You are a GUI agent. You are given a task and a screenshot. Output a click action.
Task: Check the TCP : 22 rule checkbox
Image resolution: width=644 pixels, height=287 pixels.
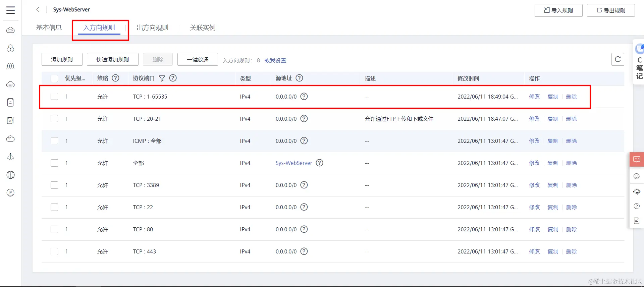(x=54, y=207)
